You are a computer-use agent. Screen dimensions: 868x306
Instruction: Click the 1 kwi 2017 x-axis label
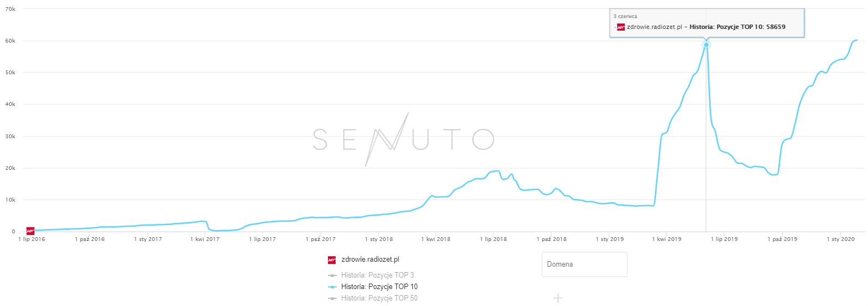point(205,239)
